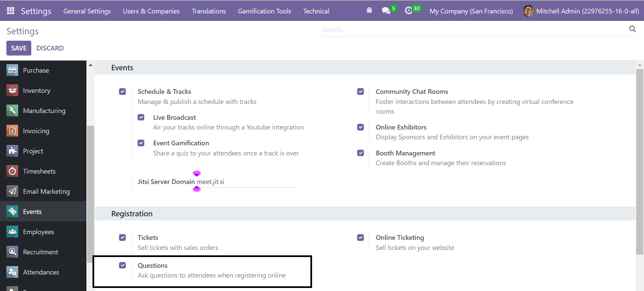
Task: Click the Questions setting label
Action: coord(152,265)
